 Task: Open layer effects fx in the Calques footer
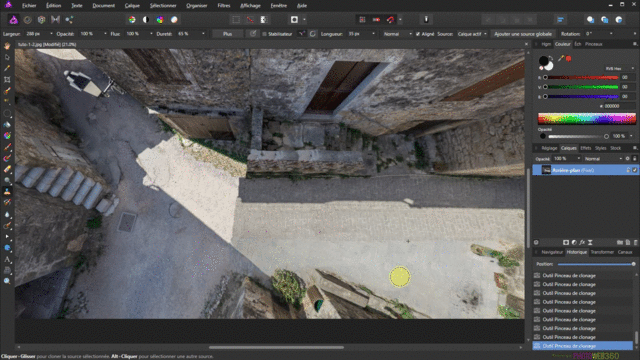[x=582, y=242]
